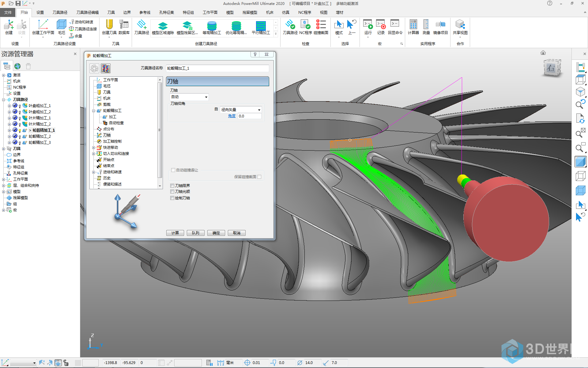Select 轮毂精加工_2 in explorer tree

(x=40, y=136)
